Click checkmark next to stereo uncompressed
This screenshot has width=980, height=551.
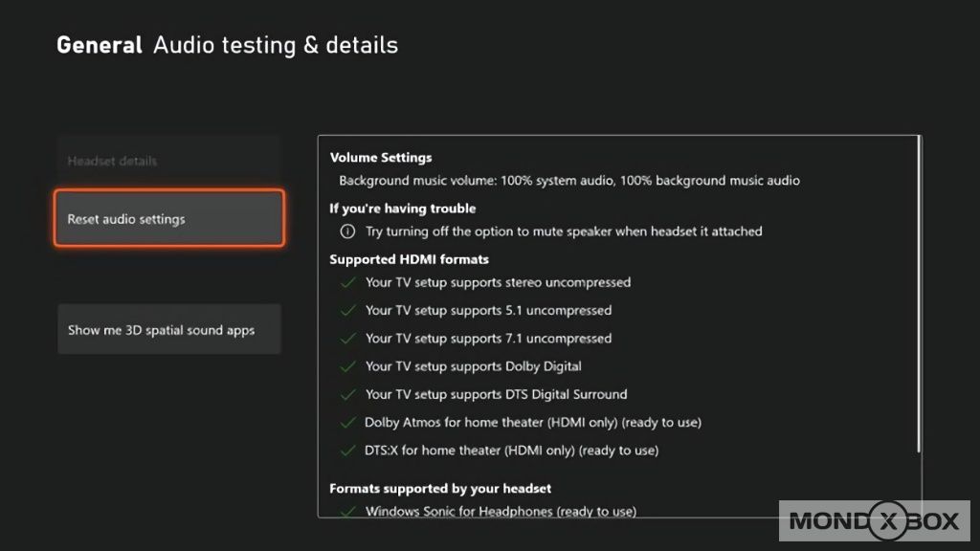click(346, 282)
